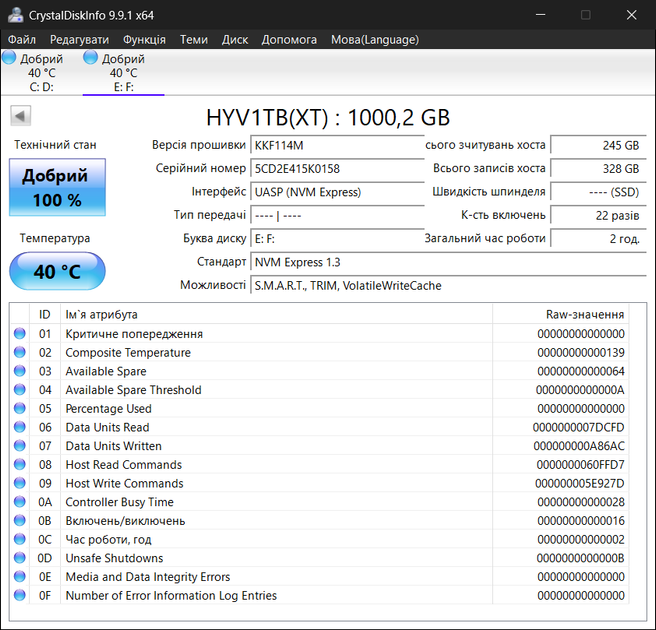This screenshot has height=630, width=656.
Task: Select the Unsafe Shutdowns raw value 000000000000B
Action: [580, 558]
